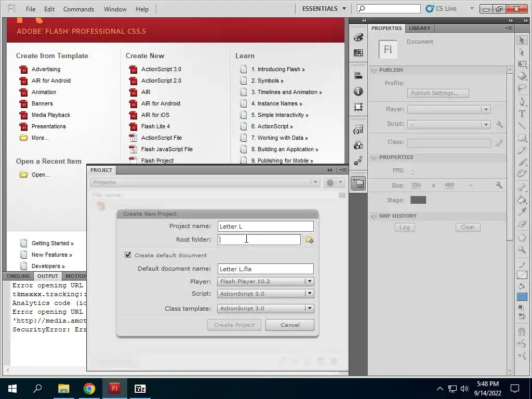Image resolution: width=532 pixels, height=399 pixels.
Task: Select the Pen tool
Action: [x=522, y=101]
